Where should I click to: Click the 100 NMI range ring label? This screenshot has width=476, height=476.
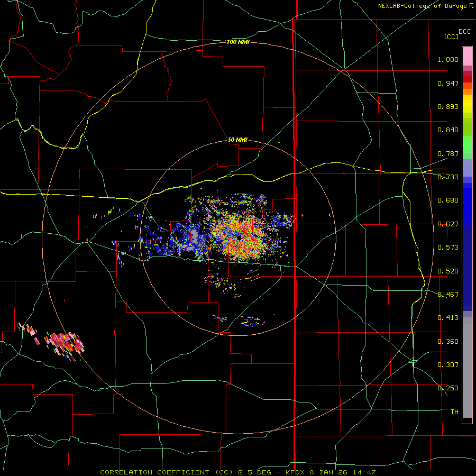pyautogui.click(x=238, y=42)
